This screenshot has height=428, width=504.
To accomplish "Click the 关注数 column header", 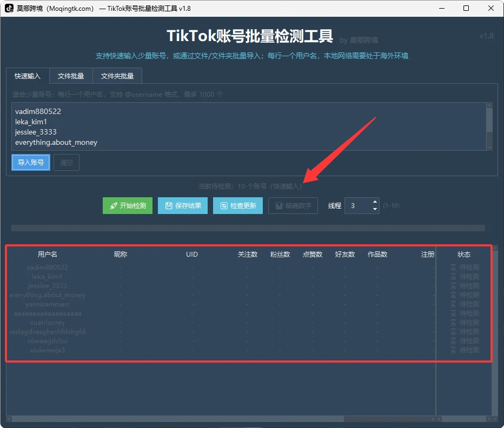I will click(248, 254).
